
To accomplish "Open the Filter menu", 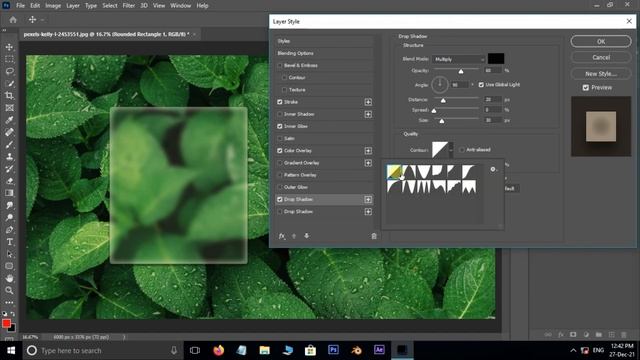I will coord(129,6).
